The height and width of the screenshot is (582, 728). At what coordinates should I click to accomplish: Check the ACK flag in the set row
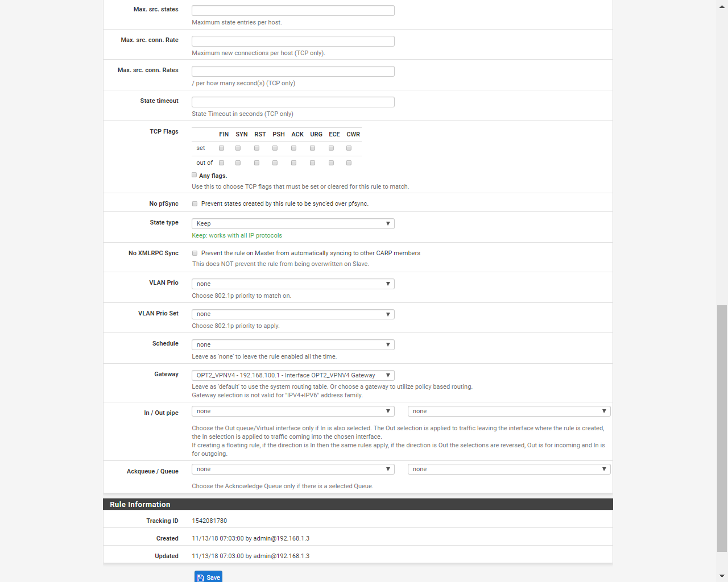[294, 148]
